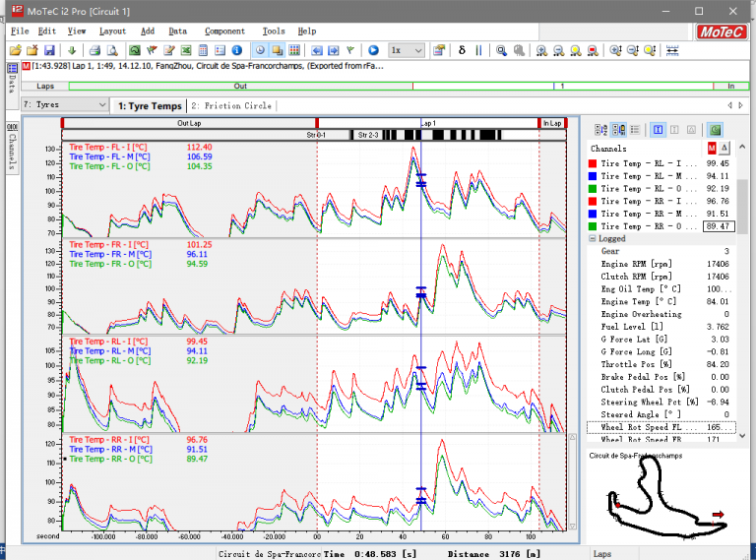756x560 pixels.
Task: Export data with the Excel icon
Action: pos(186,50)
